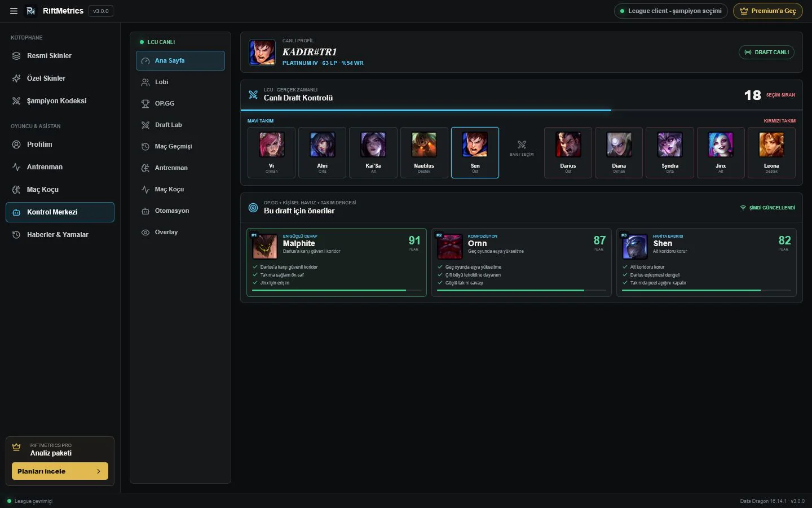
Task: Open the Shen recommendation card
Action: [x=707, y=262]
